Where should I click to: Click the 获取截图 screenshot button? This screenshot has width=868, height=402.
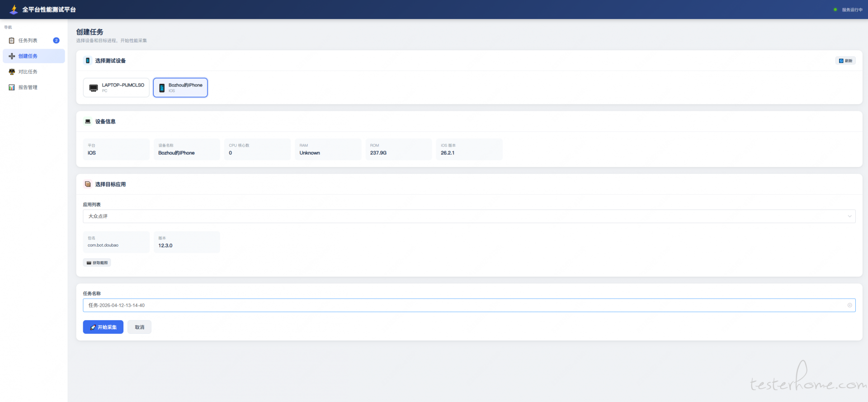tap(97, 263)
